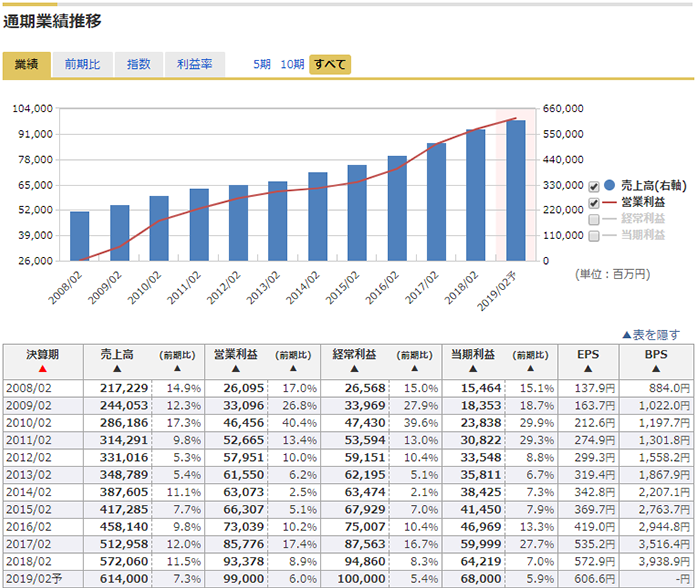Sort by 売上高 column arrow
The image size is (696, 588).
[x=116, y=369]
